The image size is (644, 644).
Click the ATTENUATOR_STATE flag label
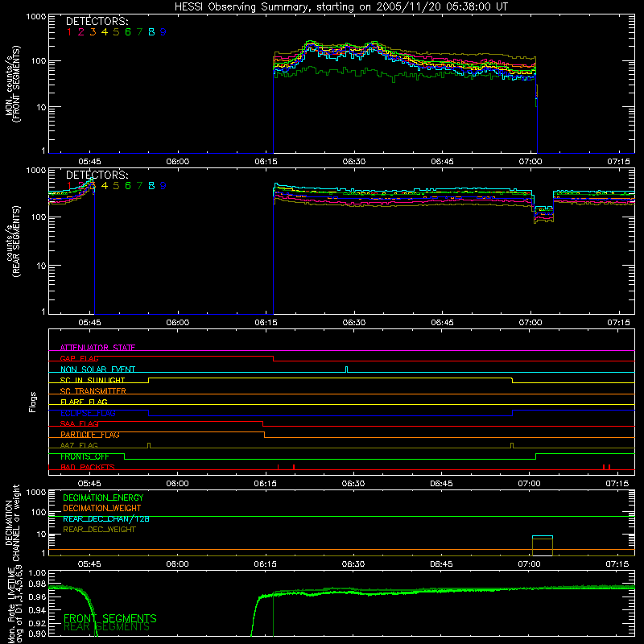pyautogui.click(x=97, y=348)
